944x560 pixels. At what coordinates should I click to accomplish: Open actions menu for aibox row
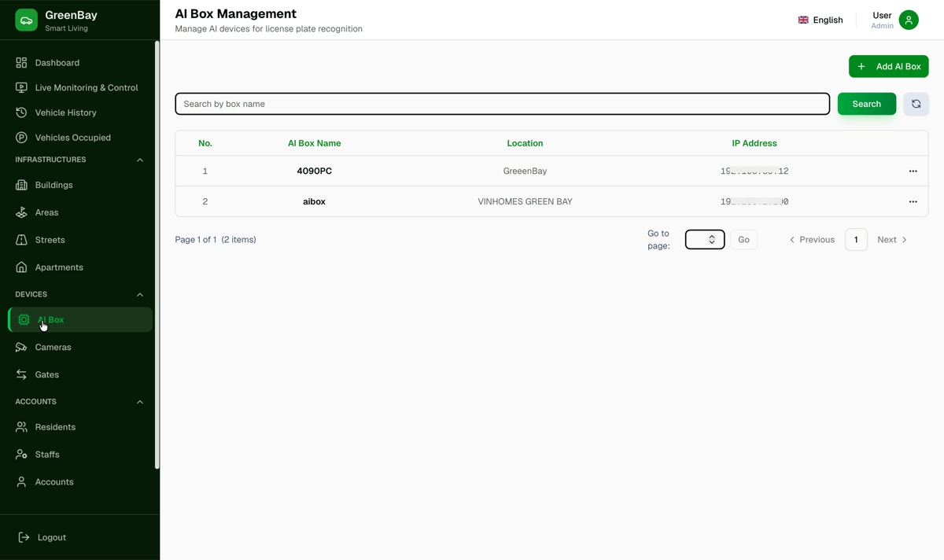913,201
